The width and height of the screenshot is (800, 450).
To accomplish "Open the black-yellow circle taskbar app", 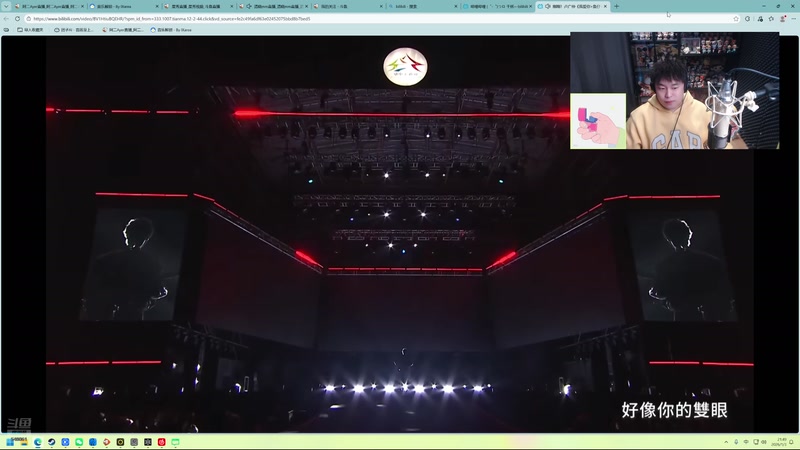I will (x=120, y=442).
